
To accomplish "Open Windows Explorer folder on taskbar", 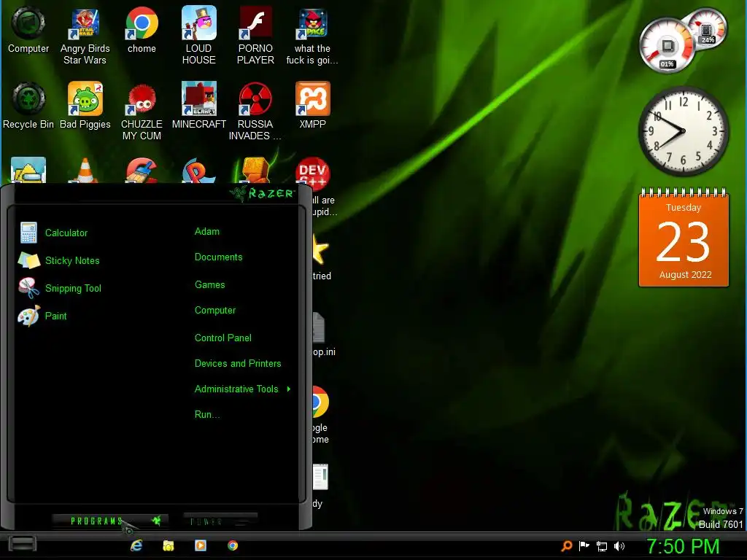I will pos(169,545).
